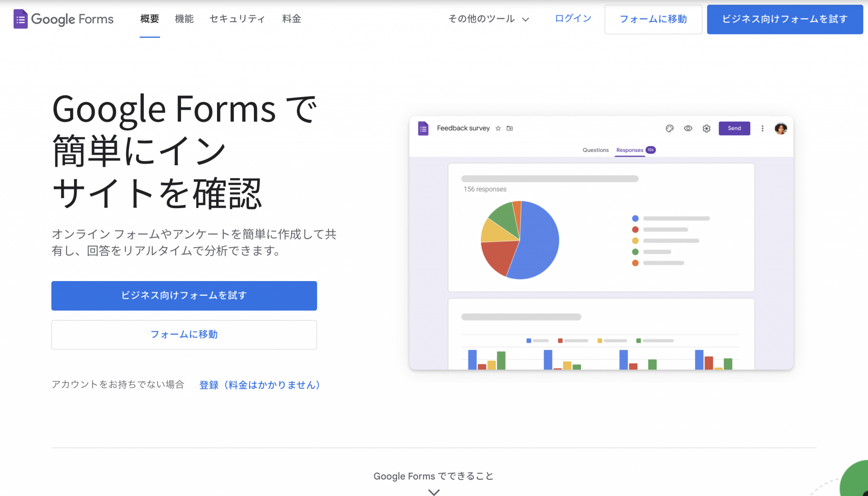Open form preview with the eye icon
Image resolution: width=868 pixels, height=496 pixels.
click(687, 128)
